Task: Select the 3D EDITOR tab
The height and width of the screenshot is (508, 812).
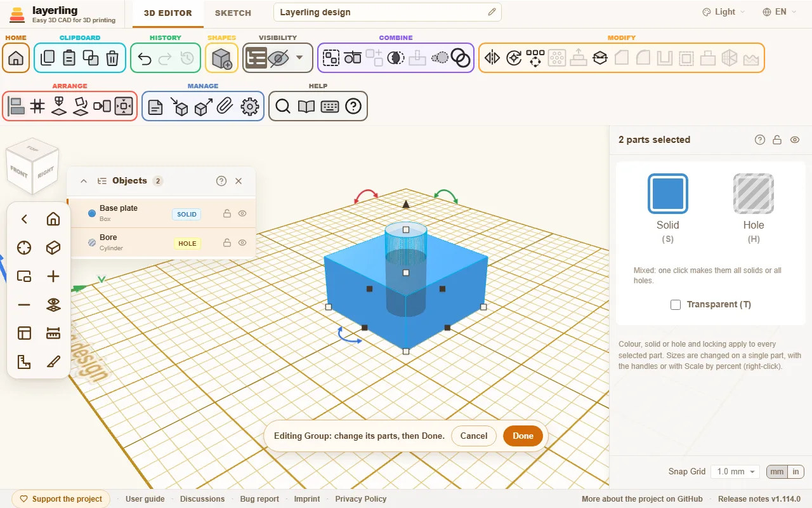Action: [x=168, y=13]
